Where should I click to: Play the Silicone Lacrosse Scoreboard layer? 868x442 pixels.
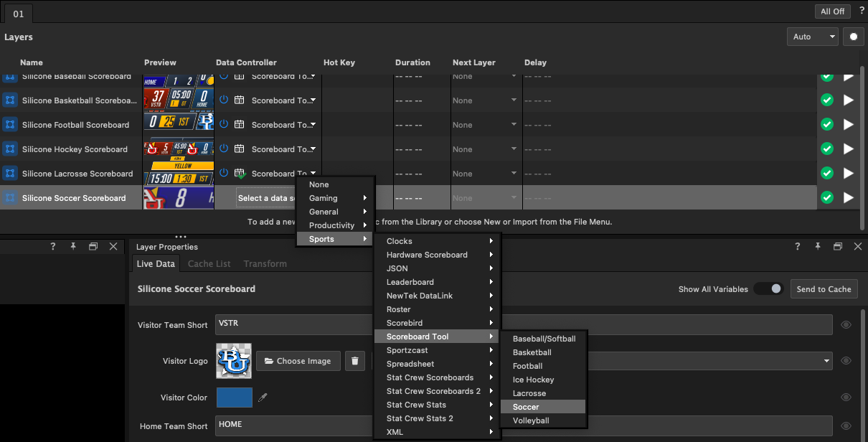click(849, 174)
